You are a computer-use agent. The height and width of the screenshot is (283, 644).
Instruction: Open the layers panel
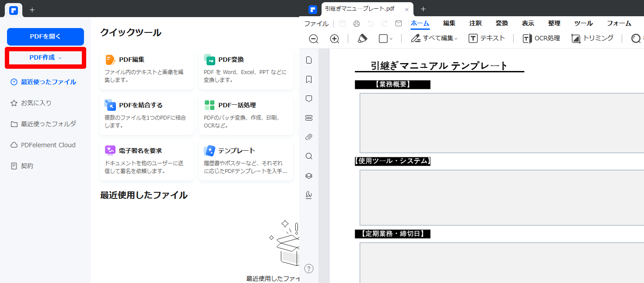point(309,176)
